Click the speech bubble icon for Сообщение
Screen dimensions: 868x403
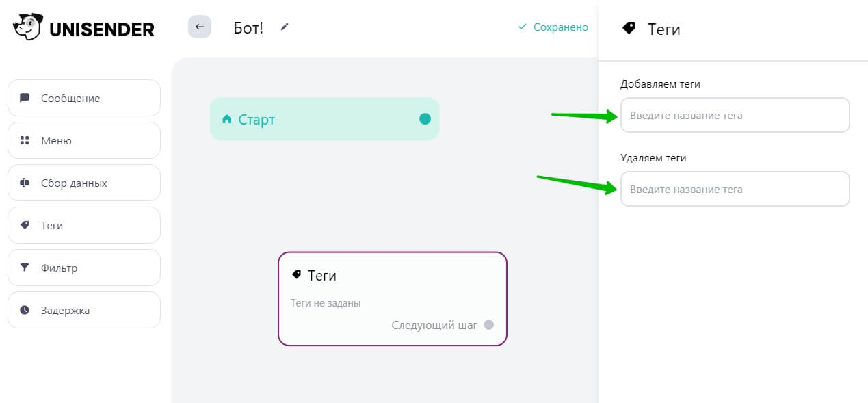[25, 98]
